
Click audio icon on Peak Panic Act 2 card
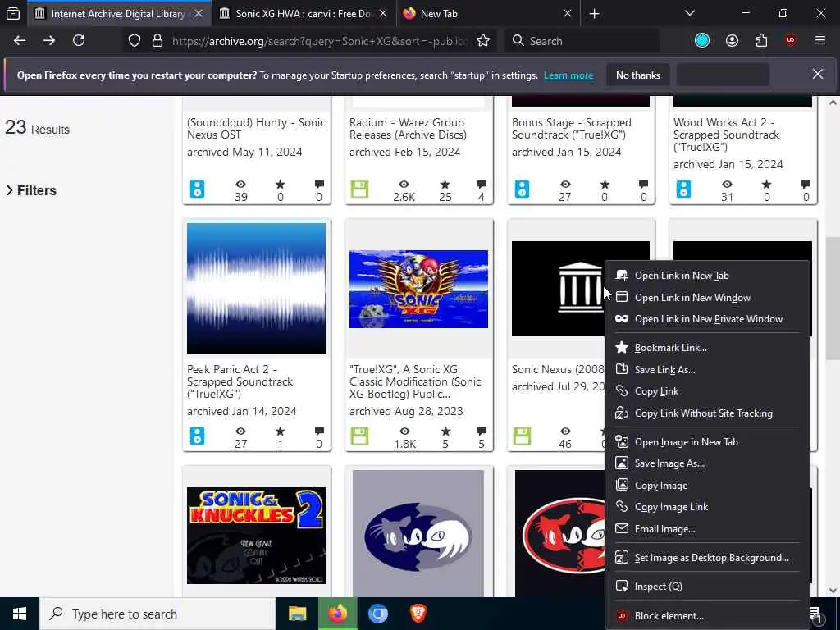(197, 436)
